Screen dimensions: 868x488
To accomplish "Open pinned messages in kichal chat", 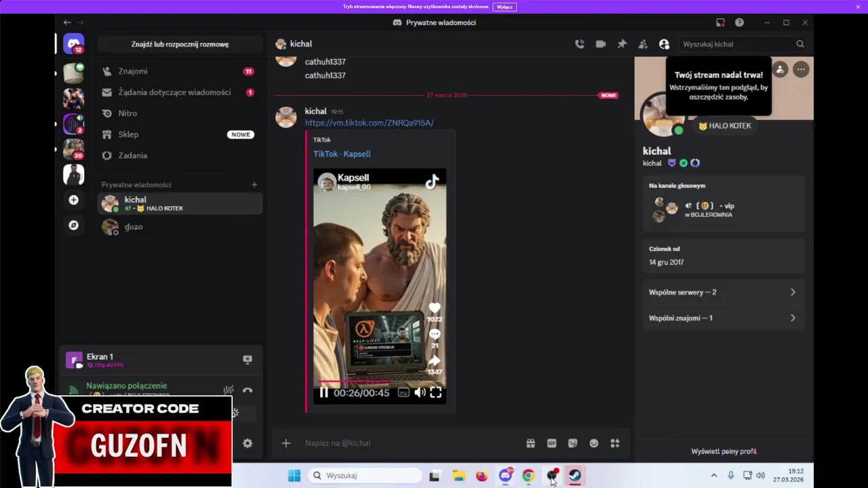I will click(x=622, y=44).
